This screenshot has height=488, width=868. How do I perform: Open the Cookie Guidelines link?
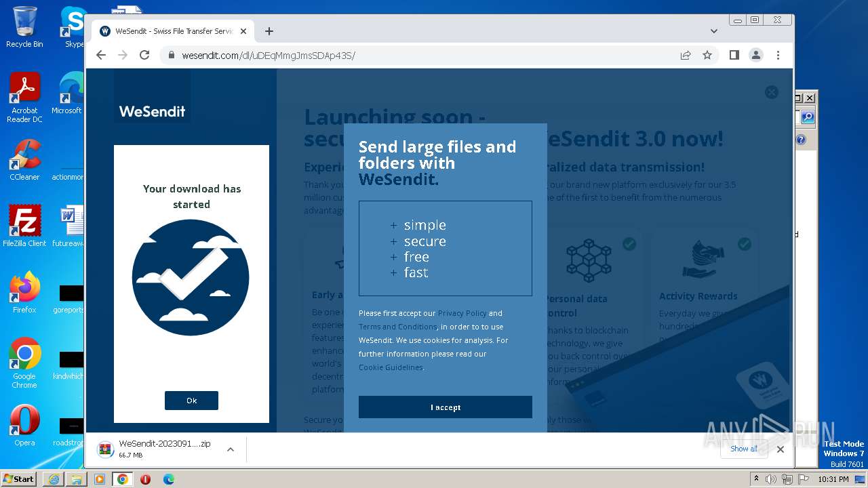click(x=391, y=367)
